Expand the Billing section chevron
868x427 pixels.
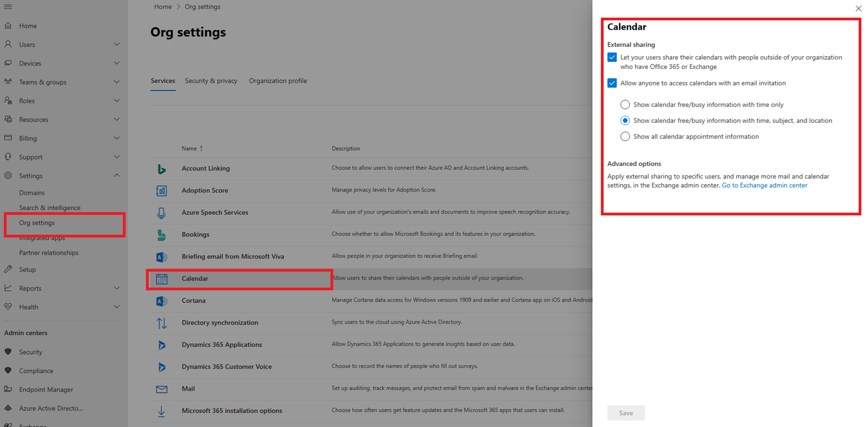pos(116,138)
